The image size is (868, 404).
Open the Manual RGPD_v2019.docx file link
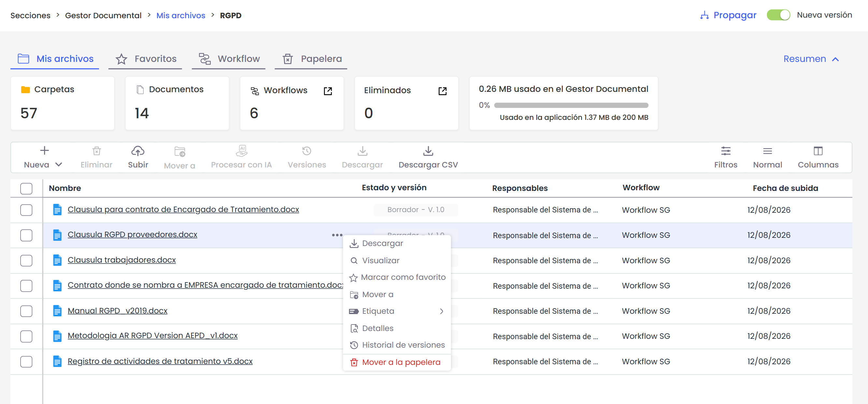(x=118, y=310)
